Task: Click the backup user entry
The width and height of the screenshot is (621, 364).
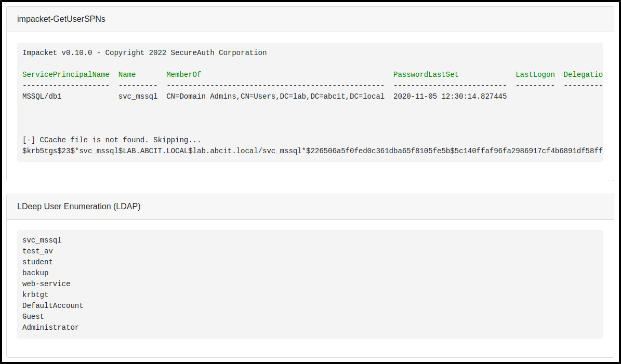Action: pos(35,273)
